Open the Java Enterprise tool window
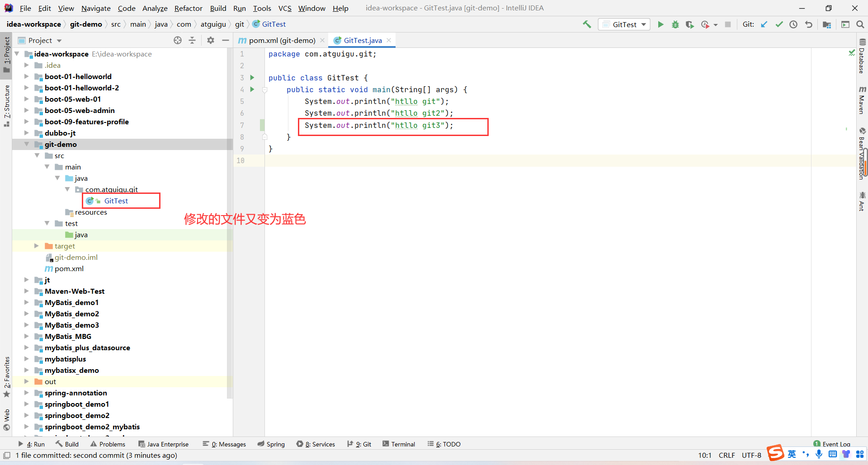The image size is (868, 465). 163,444
